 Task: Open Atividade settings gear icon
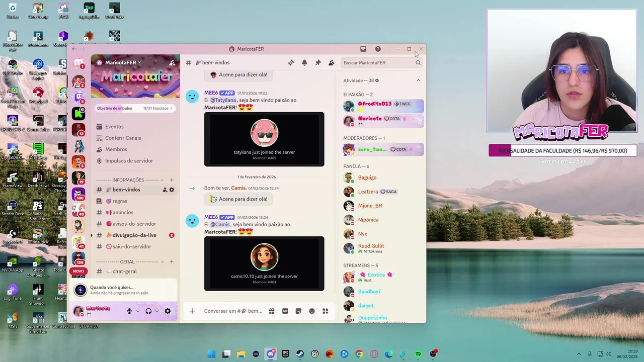[377, 80]
